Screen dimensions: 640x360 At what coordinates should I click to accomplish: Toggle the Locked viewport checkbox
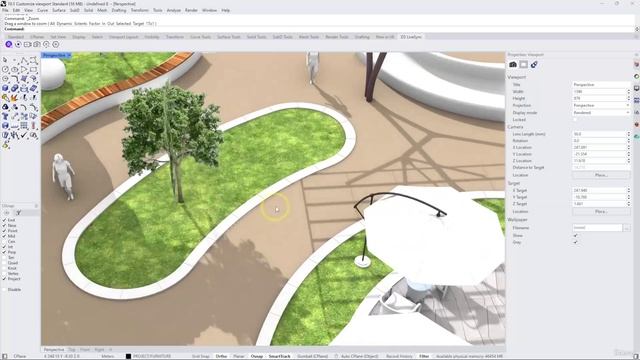[575, 120]
